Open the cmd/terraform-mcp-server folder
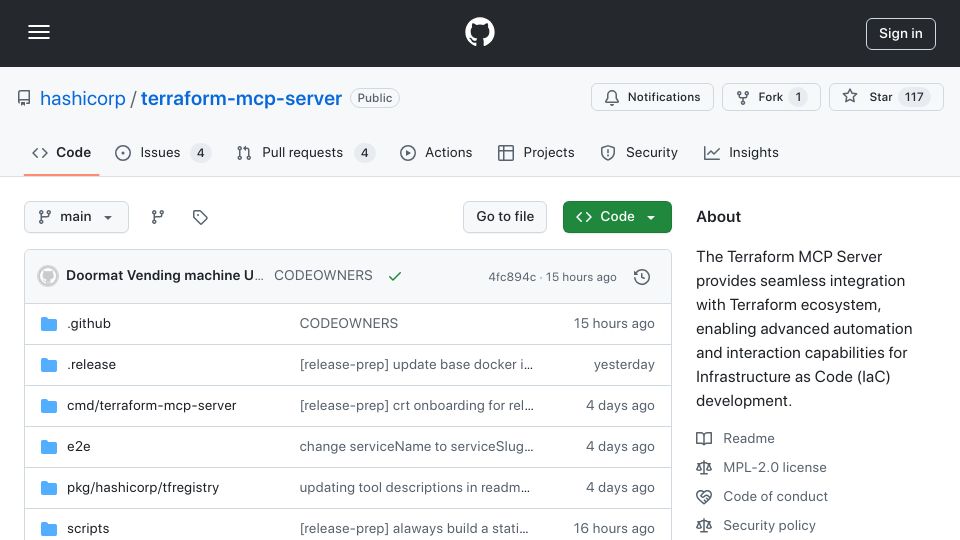This screenshot has width=960, height=540. pyautogui.click(x=151, y=405)
